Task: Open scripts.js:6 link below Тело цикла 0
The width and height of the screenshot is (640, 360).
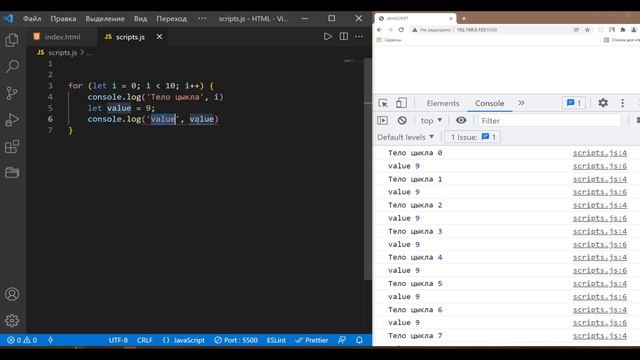Action: click(600, 166)
